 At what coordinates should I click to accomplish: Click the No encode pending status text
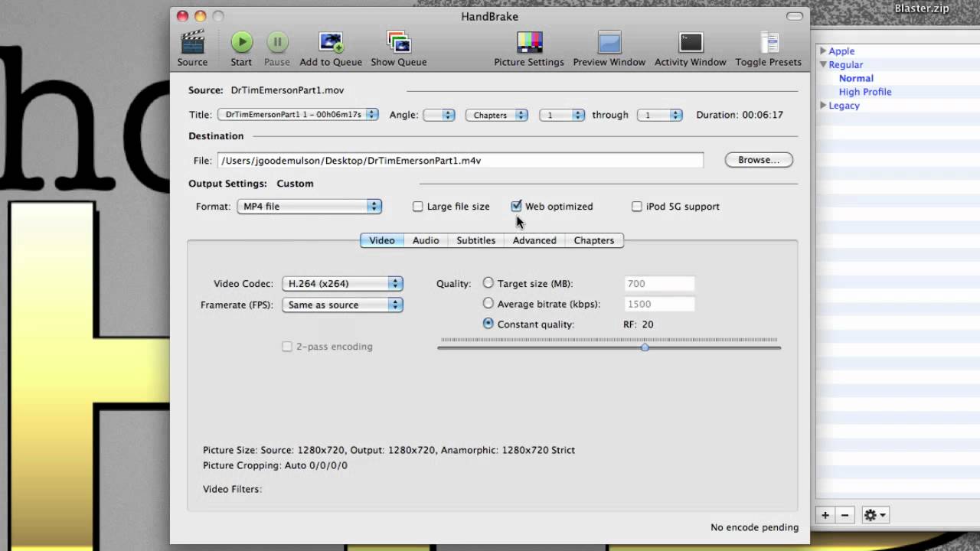[754, 527]
